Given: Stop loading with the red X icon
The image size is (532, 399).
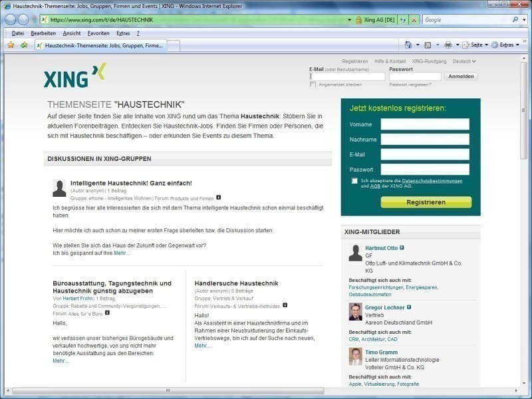Looking at the screenshot, I should coord(414,20).
